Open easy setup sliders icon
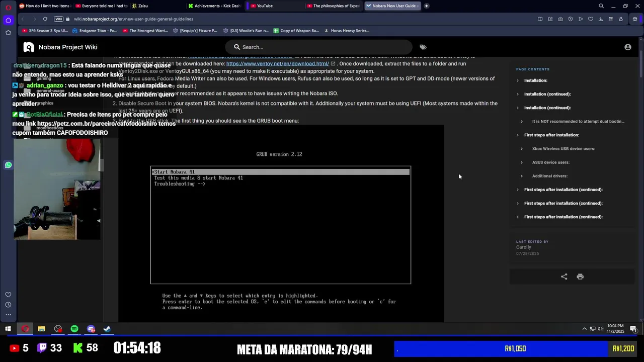The height and width of the screenshot is (362, 644). click(x=610, y=19)
